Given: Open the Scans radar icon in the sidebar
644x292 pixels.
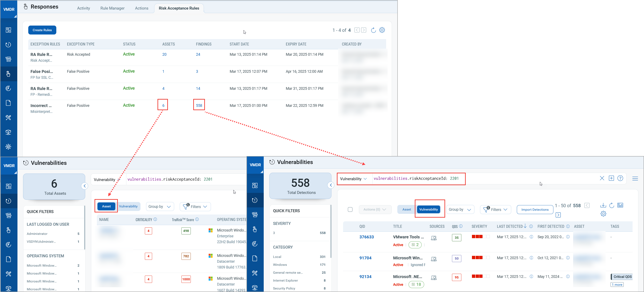Looking at the screenshot, I should (x=9, y=88).
